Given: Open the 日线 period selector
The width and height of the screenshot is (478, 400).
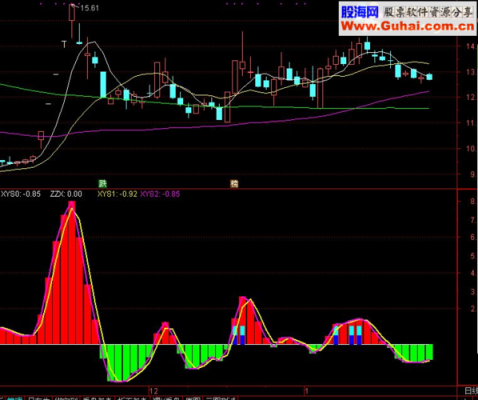Looking at the screenshot, I should (x=471, y=391).
